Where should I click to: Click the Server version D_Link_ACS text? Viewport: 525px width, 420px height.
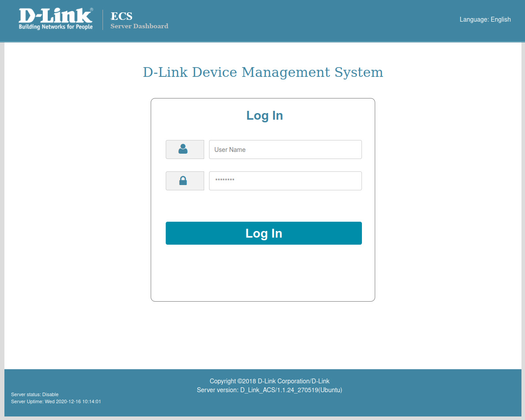pos(270,390)
